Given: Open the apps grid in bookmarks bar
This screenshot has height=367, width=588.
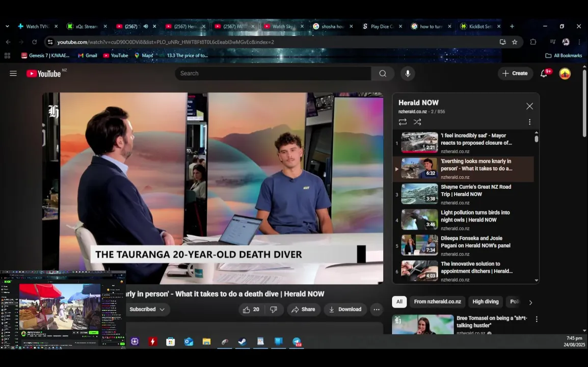Looking at the screenshot, I should click(x=7, y=56).
